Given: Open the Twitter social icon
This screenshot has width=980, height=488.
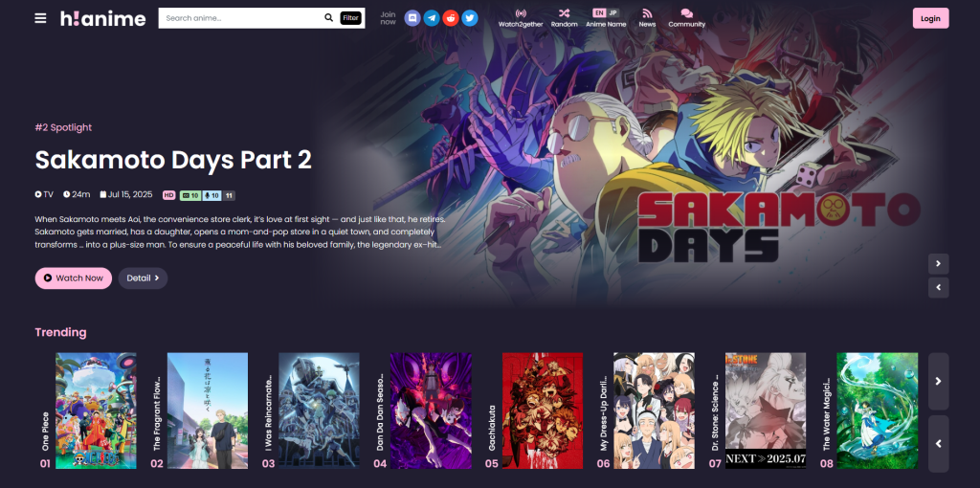Looking at the screenshot, I should pyautogui.click(x=470, y=18).
